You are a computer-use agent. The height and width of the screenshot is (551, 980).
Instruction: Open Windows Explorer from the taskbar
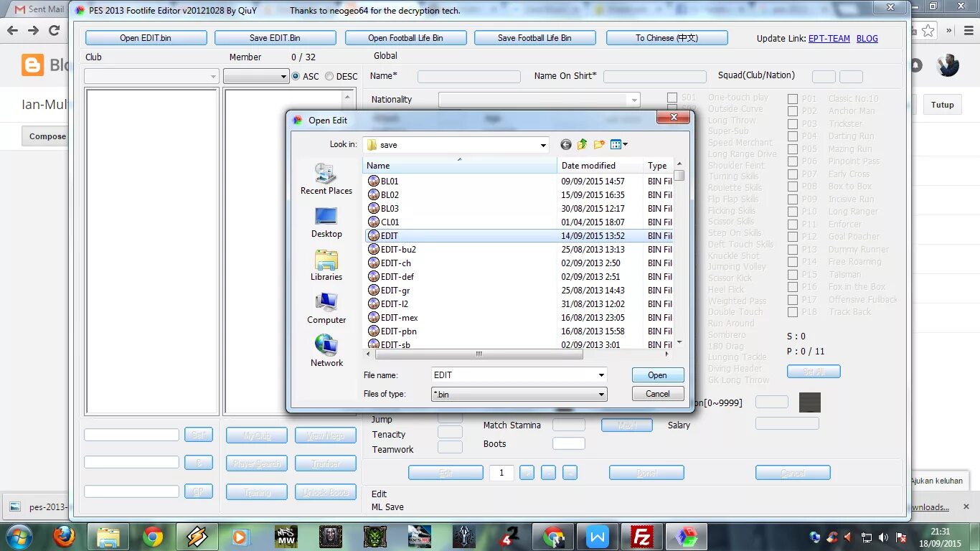(108, 537)
